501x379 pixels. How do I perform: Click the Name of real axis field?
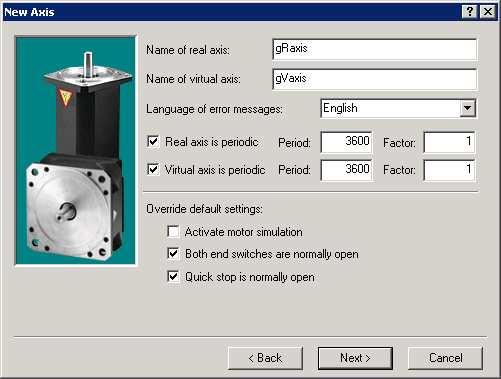coord(374,49)
